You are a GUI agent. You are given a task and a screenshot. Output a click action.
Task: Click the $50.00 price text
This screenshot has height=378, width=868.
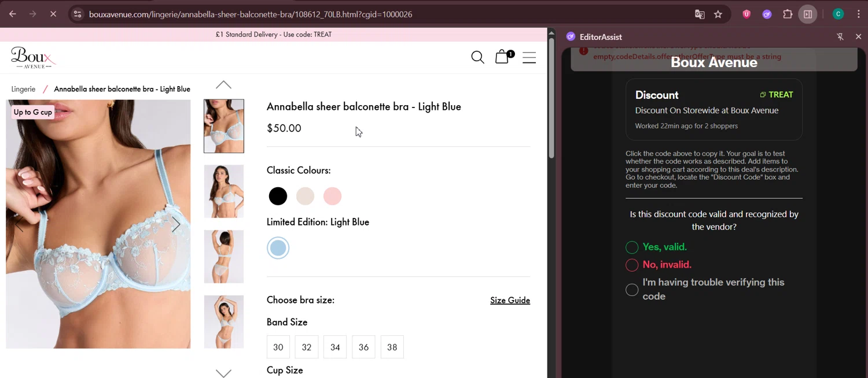point(284,128)
